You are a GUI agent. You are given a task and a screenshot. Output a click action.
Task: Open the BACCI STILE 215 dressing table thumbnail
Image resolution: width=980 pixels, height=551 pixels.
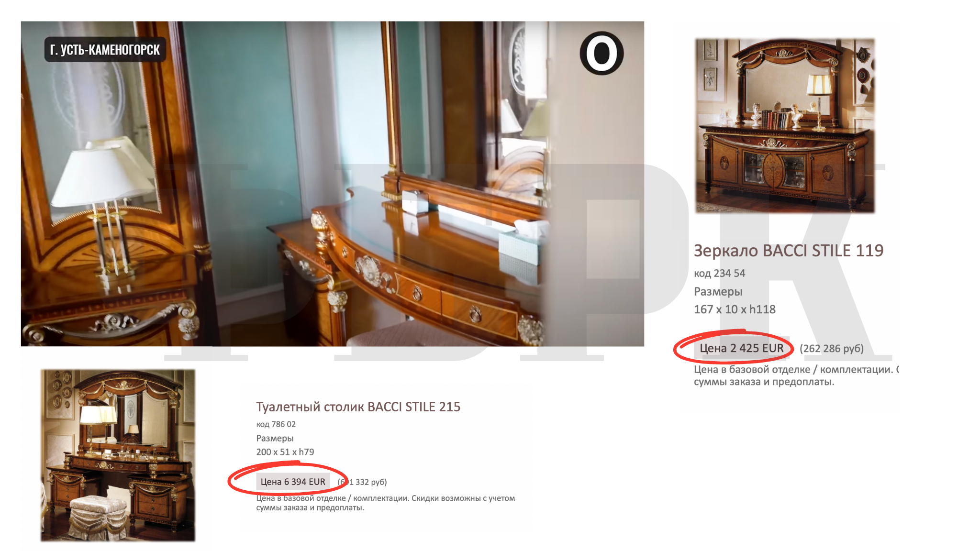118,455
